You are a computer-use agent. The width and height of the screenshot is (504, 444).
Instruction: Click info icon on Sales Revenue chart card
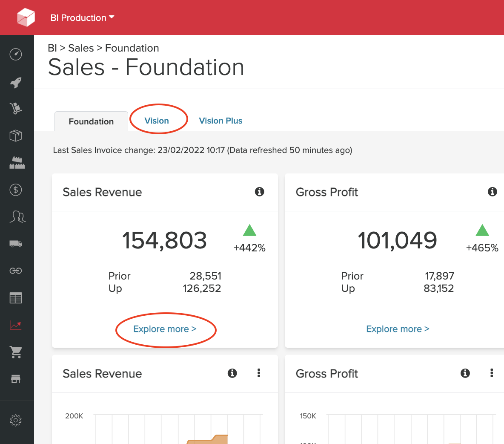click(x=232, y=373)
